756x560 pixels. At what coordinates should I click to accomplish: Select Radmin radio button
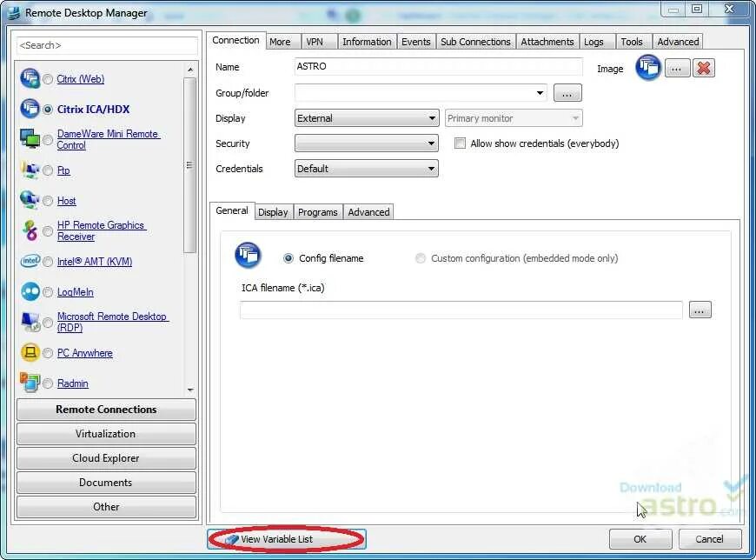tap(48, 383)
